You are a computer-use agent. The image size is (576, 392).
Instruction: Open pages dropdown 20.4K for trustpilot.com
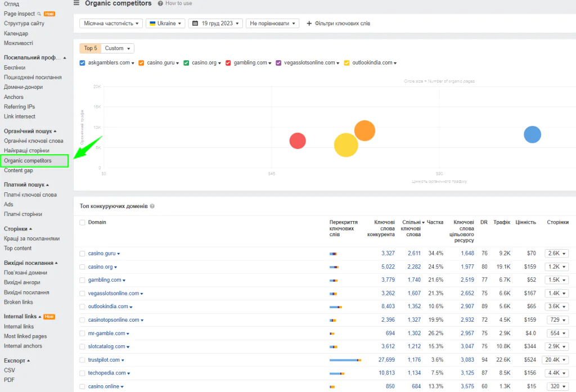[555, 360]
